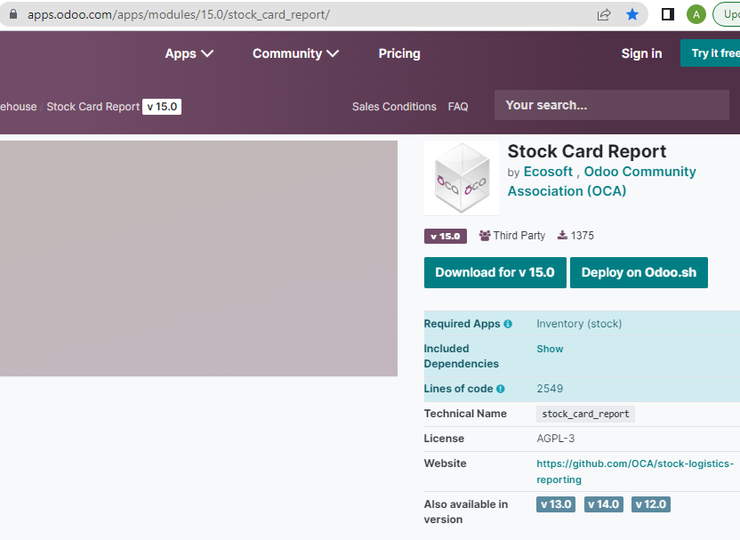Click the module screenshot placeholder image
This screenshot has width=740, height=540.
click(198, 258)
